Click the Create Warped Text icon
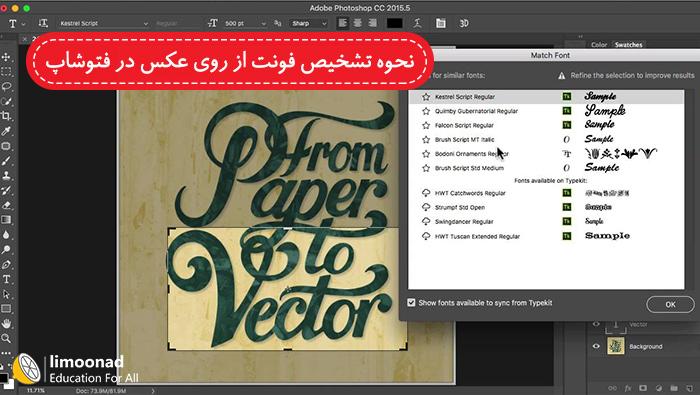 pos(417,23)
